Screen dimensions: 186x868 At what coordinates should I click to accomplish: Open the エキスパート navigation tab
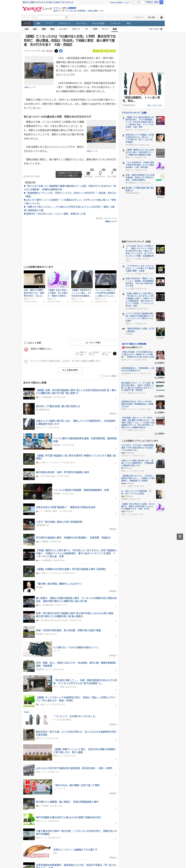pos(64,24)
